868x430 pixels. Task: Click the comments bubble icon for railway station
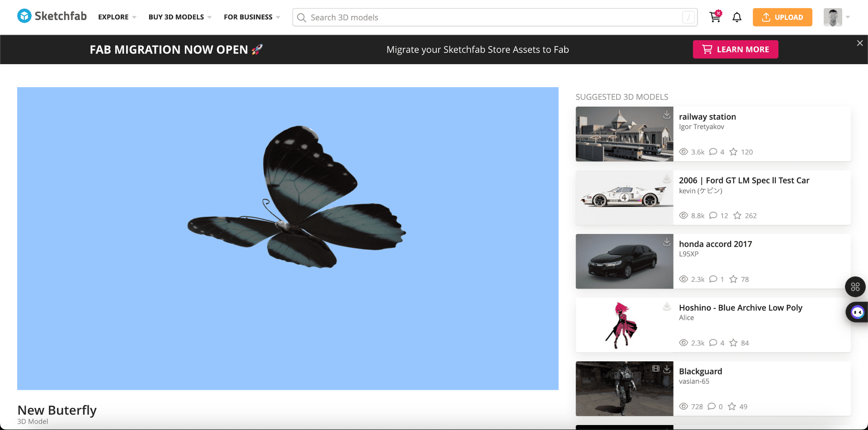coord(713,152)
